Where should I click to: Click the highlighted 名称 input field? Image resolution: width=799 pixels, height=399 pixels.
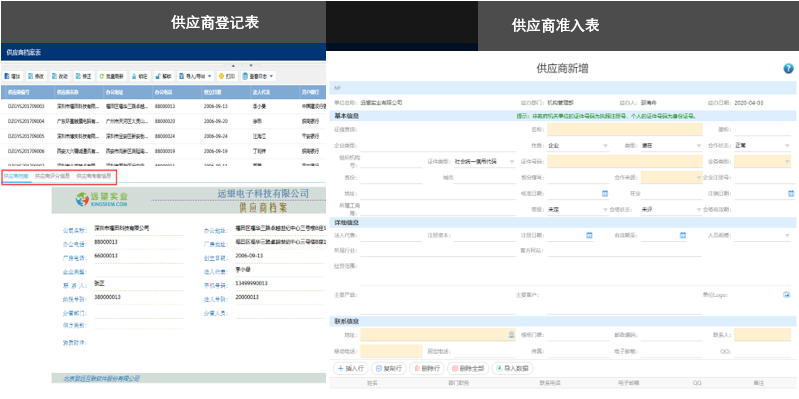[625, 129]
